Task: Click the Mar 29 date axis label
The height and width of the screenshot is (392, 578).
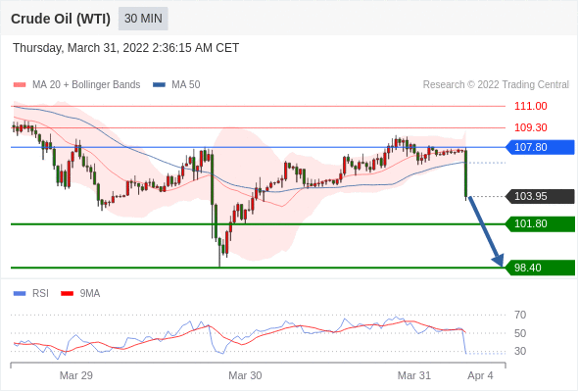Action: click(76, 375)
